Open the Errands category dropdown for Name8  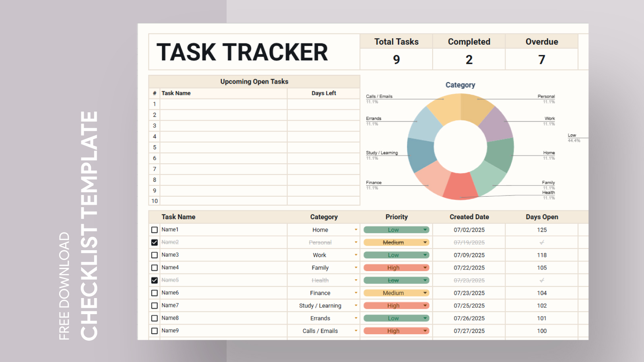coord(356,318)
